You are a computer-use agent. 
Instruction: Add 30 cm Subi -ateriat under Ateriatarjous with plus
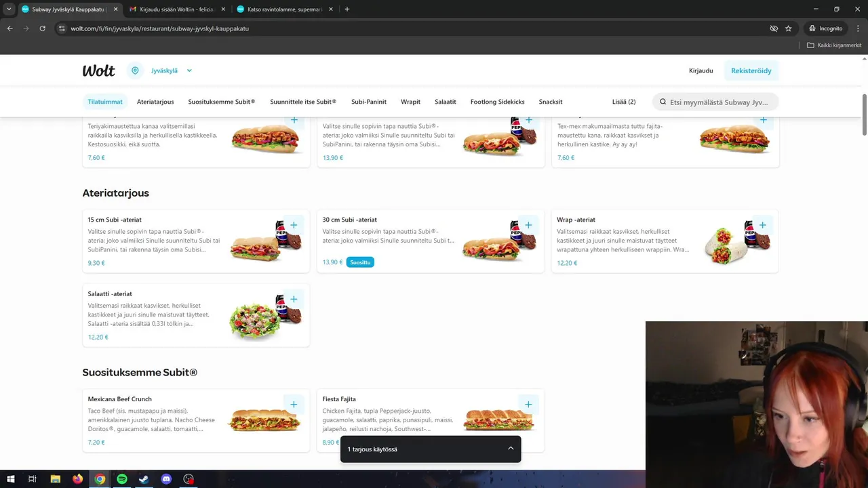coord(528,225)
